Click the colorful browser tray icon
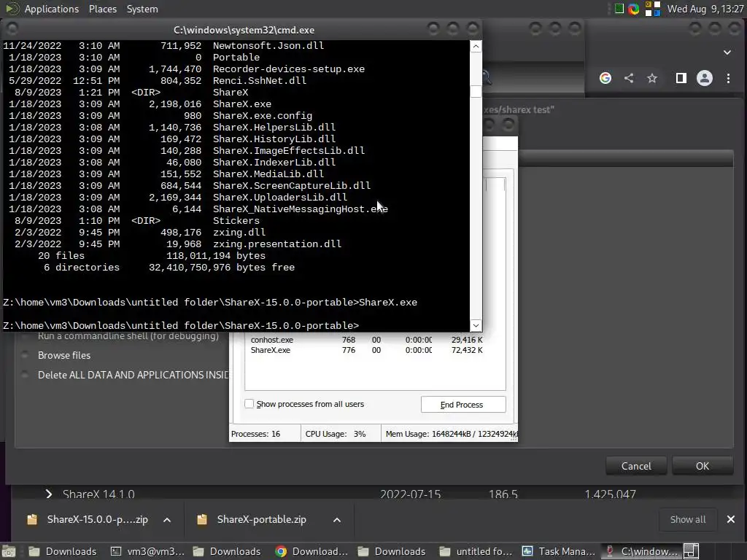Screen dimensions: 747x560 (633, 9)
